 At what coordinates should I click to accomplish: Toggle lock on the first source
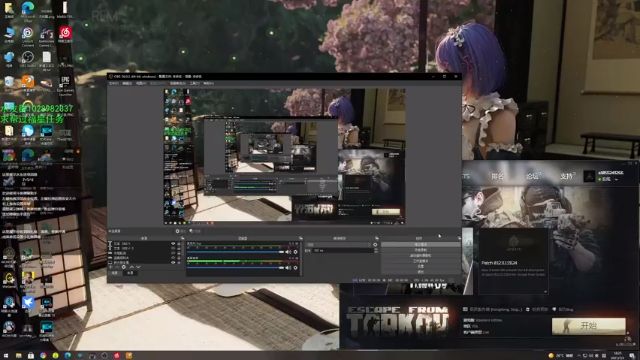179,244
